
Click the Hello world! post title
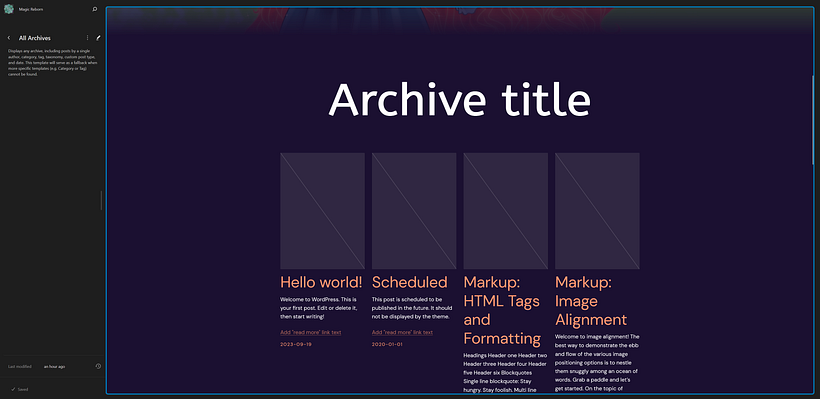tap(321, 282)
